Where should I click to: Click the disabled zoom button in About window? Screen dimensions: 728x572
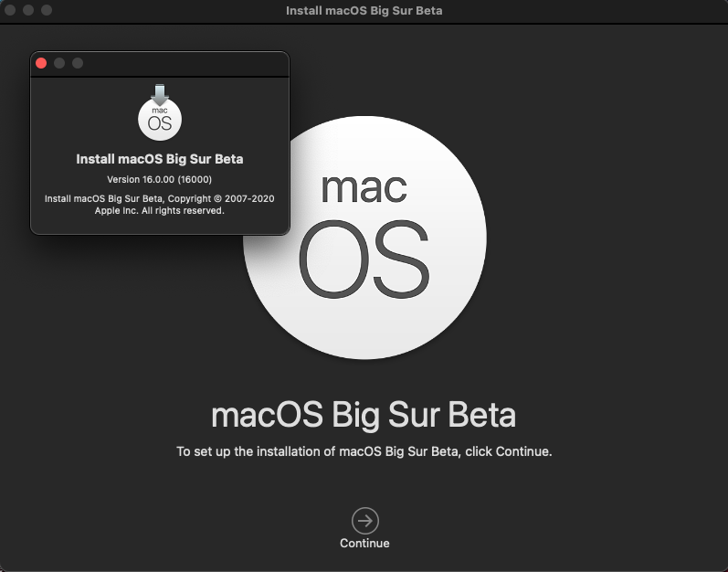[78, 63]
